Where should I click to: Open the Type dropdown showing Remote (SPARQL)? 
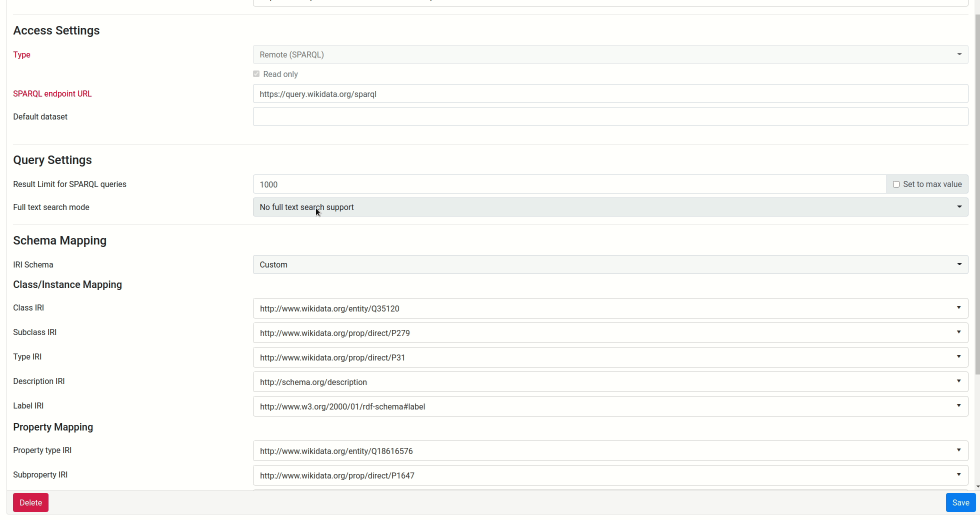[x=958, y=54]
